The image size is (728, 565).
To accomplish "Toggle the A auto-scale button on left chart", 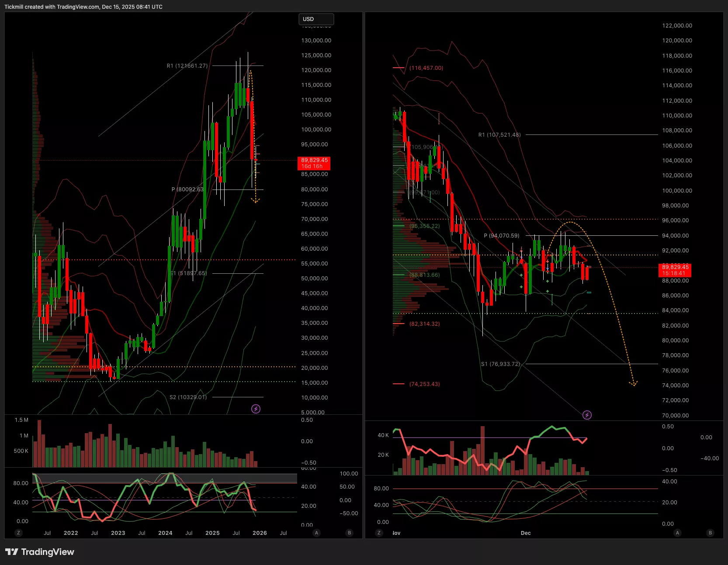I will [x=316, y=533].
